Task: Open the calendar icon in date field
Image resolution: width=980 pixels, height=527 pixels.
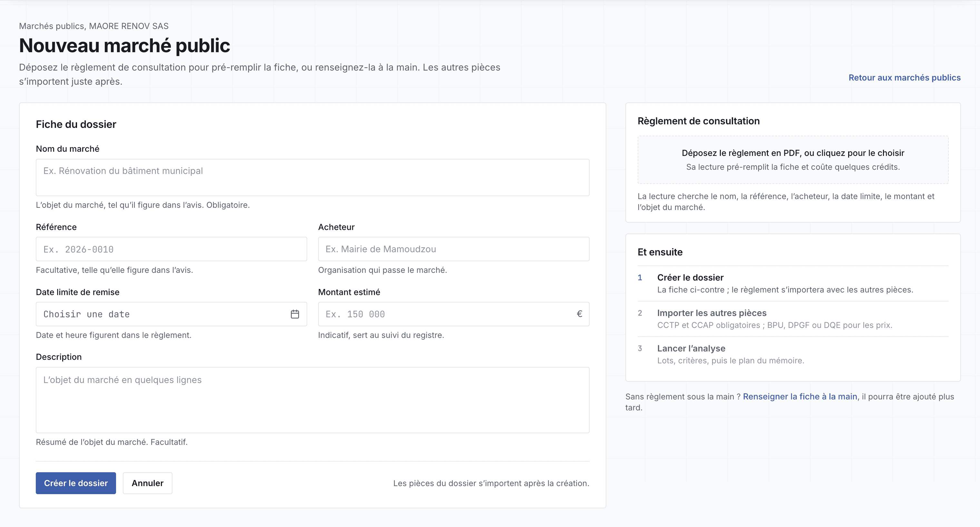Action: (295, 314)
